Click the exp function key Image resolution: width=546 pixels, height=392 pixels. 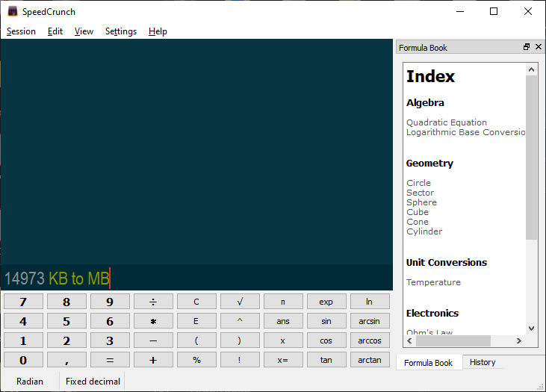326,302
